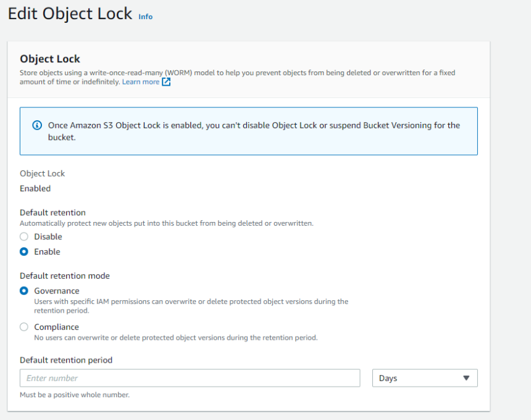Expand the retention period unit selector
Screen dimensions: 531x420
425,378
